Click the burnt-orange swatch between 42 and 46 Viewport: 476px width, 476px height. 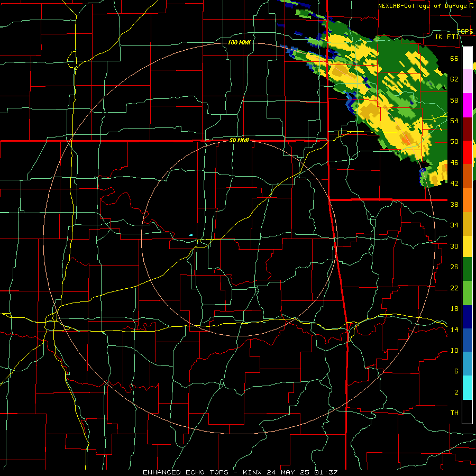pos(467,176)
